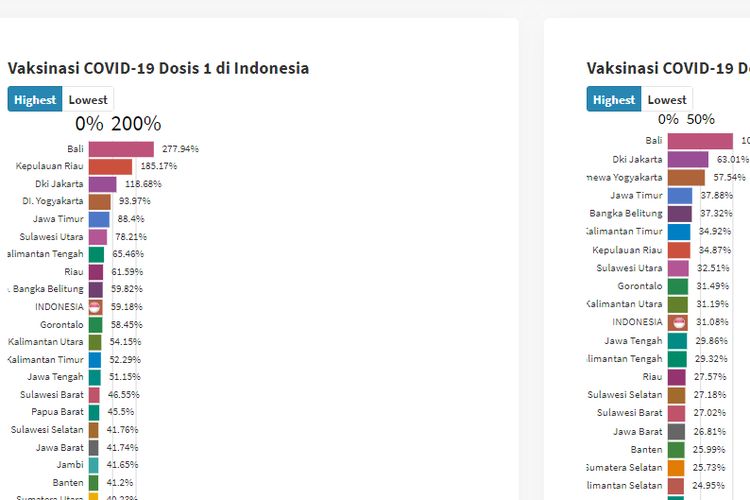Click the Bali bar at 277.94%
Screen dimensions: 750x500
[x=120, y=149]
